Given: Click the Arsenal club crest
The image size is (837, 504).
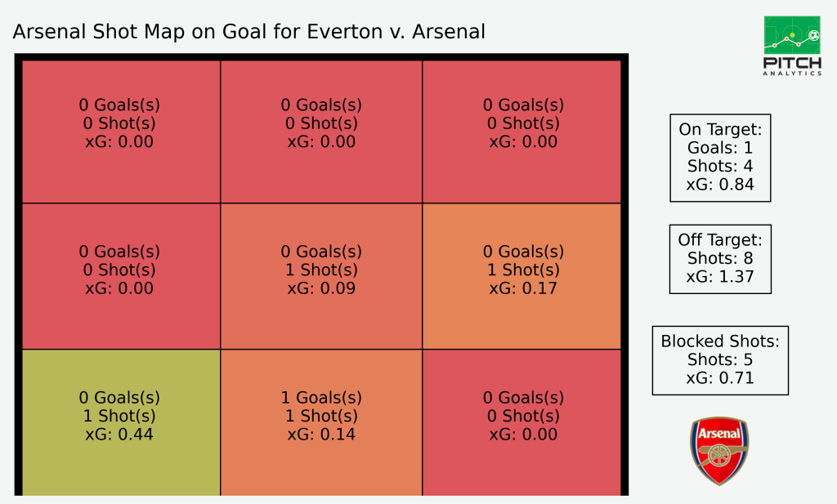Looking at the screenshot, I should click(x=719, y=451).
